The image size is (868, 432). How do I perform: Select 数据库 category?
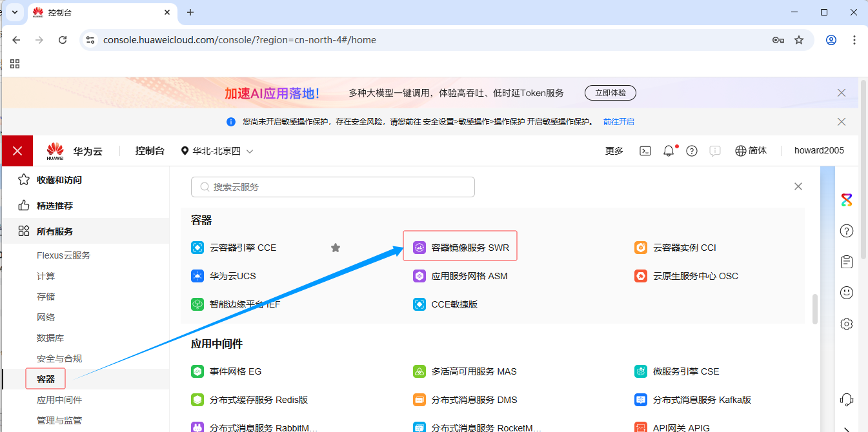point(50,338)
